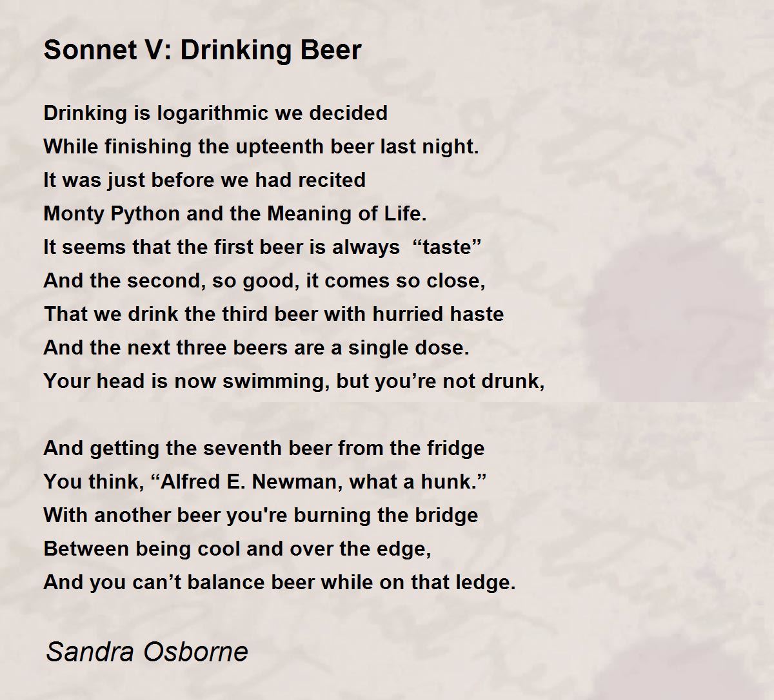The width and height of the screenshot is (774, 700).
Task: Click the line "Between being cool and over the edge"
Action: (237, 549)
